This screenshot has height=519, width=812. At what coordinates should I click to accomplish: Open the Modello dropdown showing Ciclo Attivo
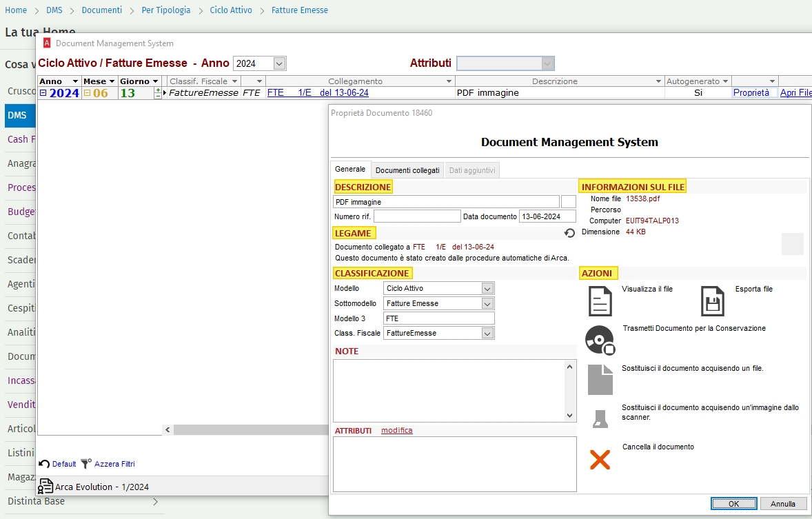(487, 289)
